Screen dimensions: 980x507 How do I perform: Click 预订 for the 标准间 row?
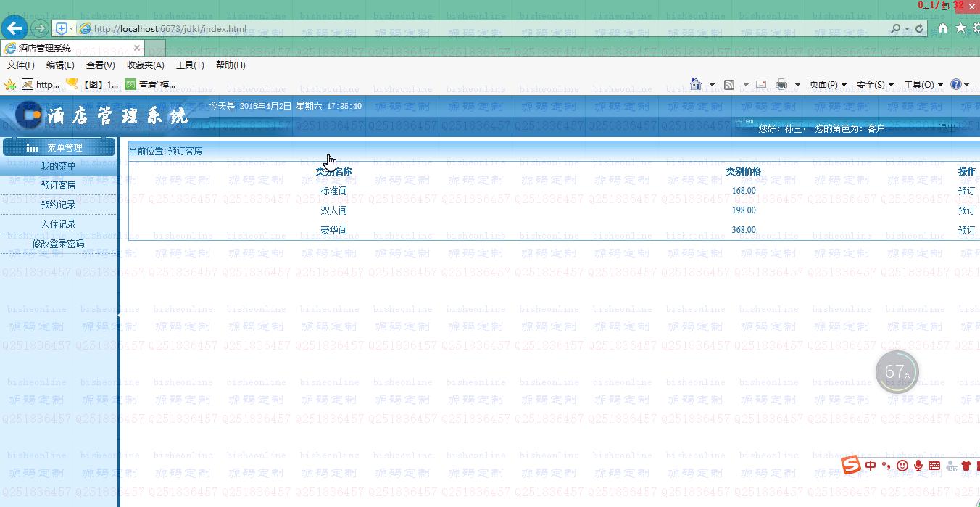tap(966, 191)
